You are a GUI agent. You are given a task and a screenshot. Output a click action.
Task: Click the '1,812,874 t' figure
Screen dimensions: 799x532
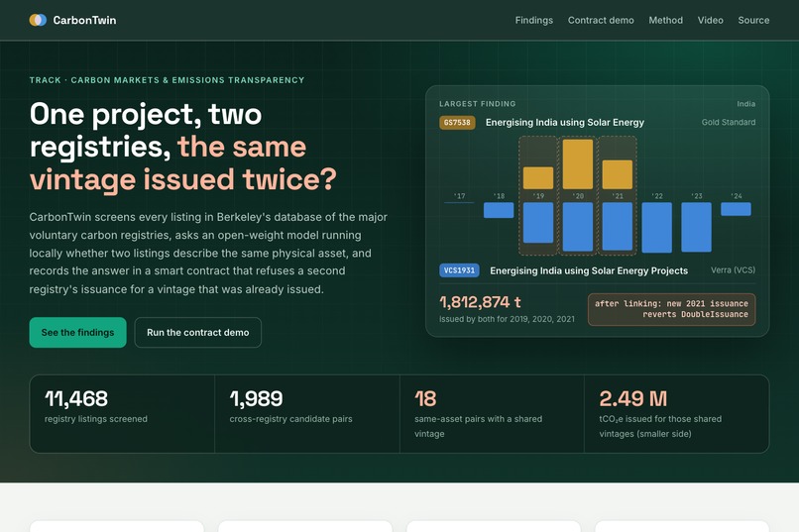tap(480, 302)
